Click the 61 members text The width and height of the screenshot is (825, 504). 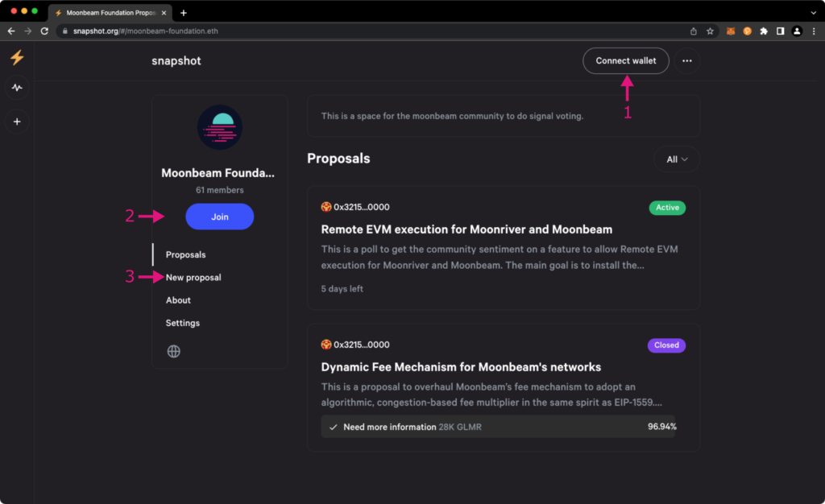220,190
